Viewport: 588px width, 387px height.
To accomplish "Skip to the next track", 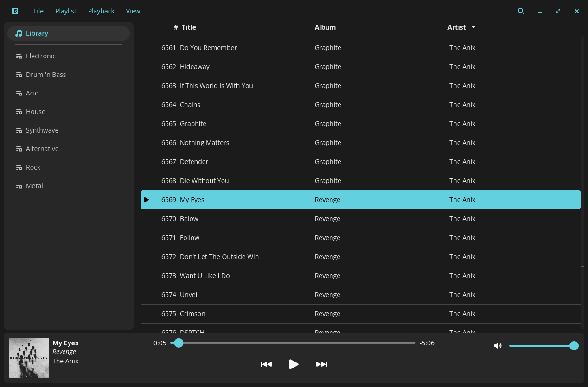I will tap(322, 364).
